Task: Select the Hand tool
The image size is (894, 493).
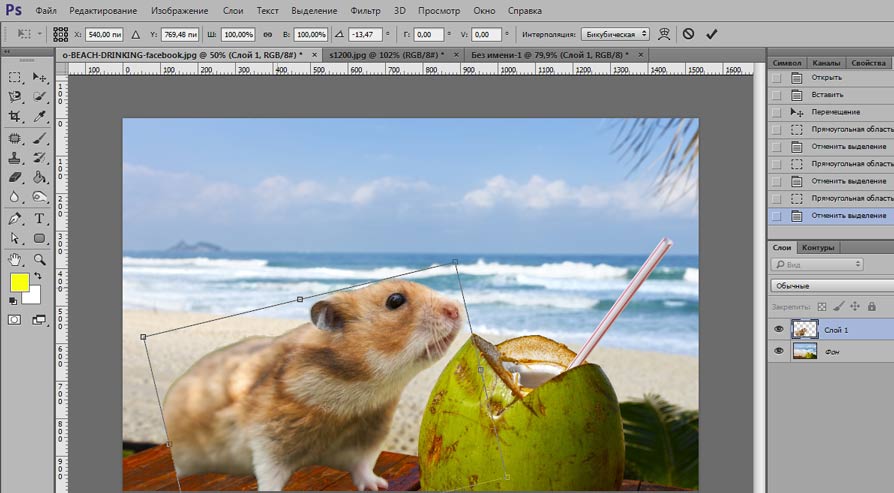Action: (15, 259)
